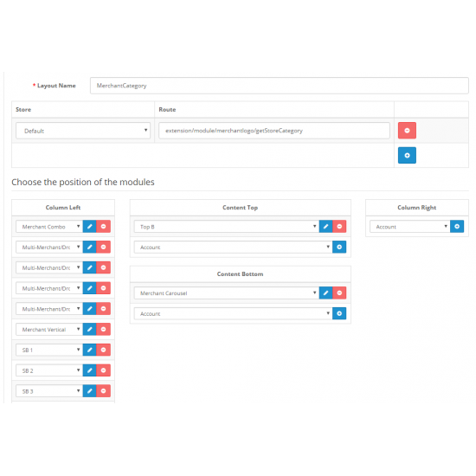Open the SB 1 module dropdown

pos(49,350)
